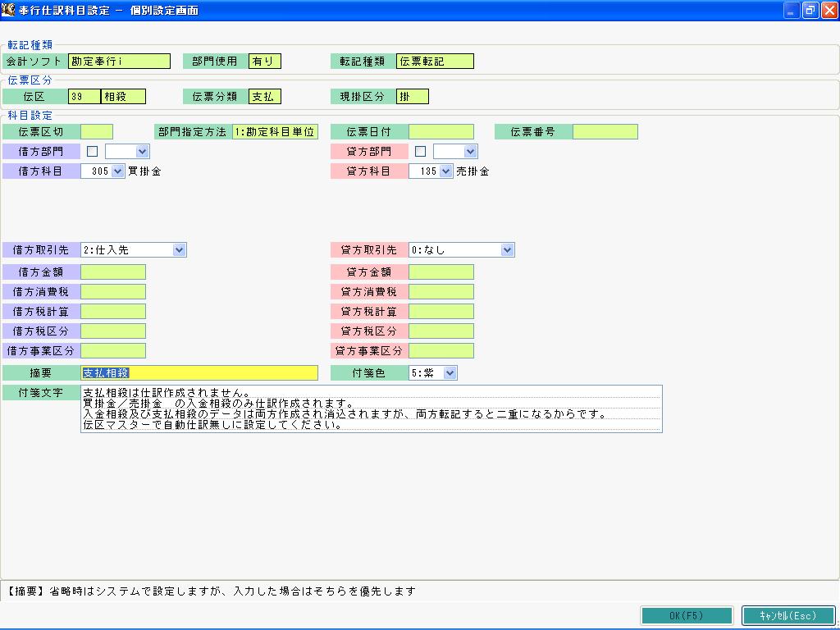Click into the 付箋文字 text area
The width and height of the screenshot is (840, 630).
[372, 409]
